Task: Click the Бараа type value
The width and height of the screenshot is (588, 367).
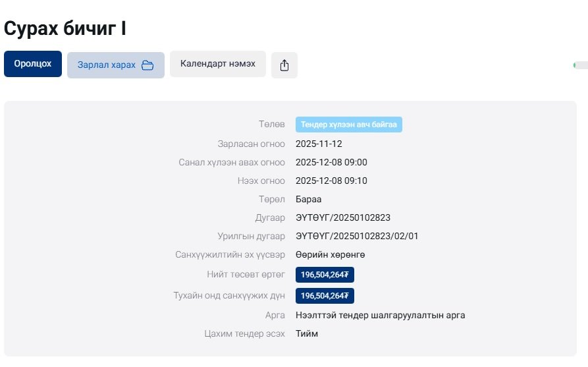Action: click(309, 199)
